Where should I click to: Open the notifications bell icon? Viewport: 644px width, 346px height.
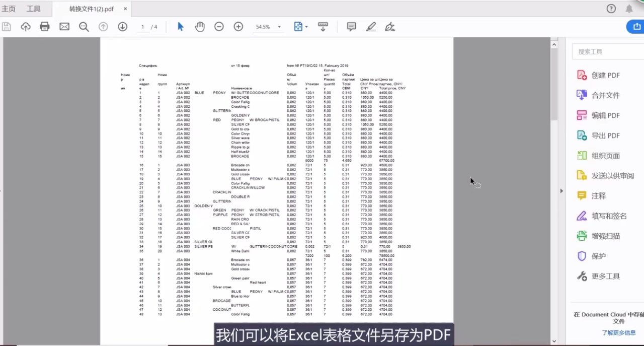[x=629, y=9]
